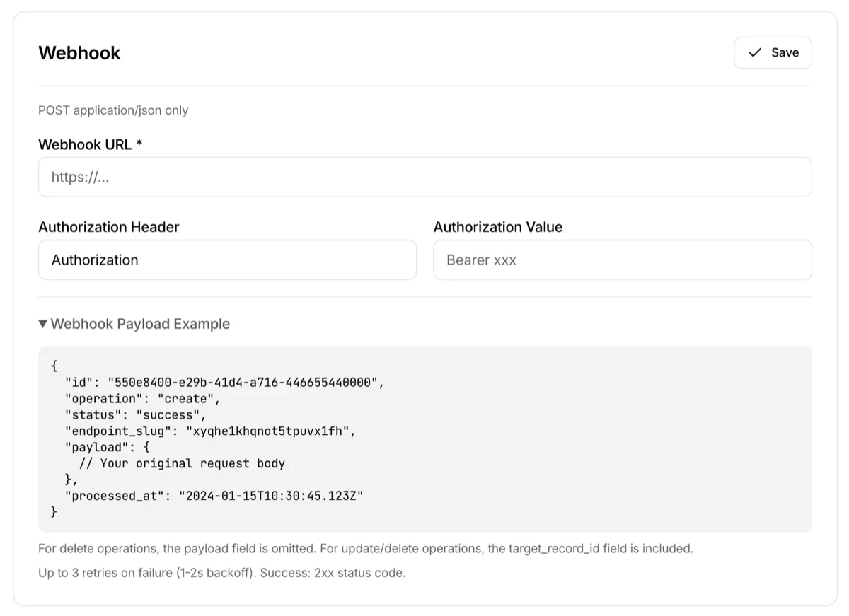Select the Authorization Header input field

click(x=227, y=260)
